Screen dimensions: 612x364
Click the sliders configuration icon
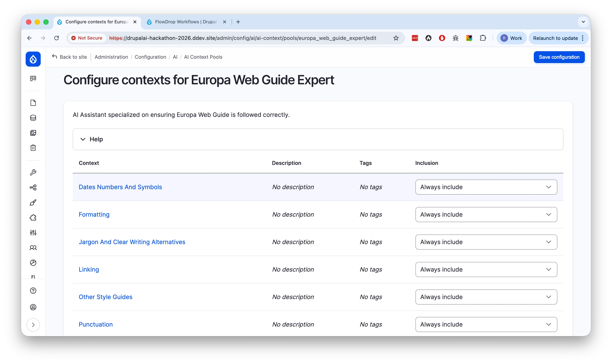pos(33,232)
